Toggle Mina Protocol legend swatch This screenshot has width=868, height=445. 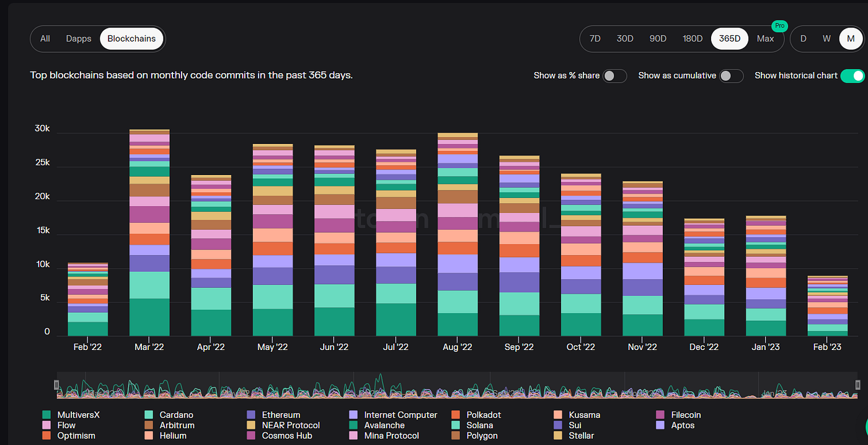(x=353, y=436)
